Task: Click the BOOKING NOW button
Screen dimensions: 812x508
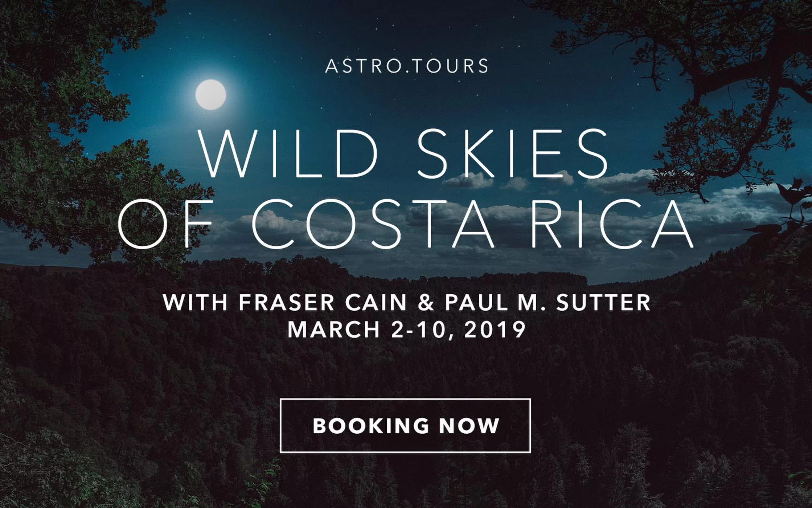Action: (405, 426)
